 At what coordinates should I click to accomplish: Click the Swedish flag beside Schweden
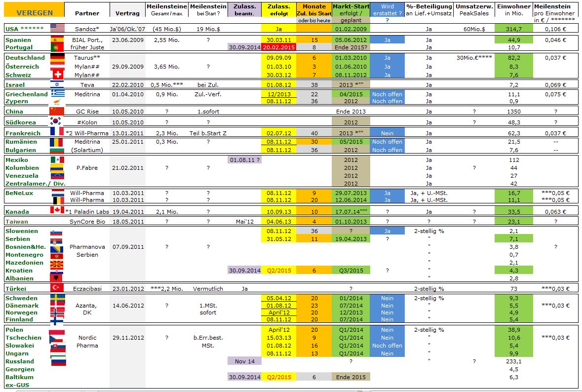point(58,299)
